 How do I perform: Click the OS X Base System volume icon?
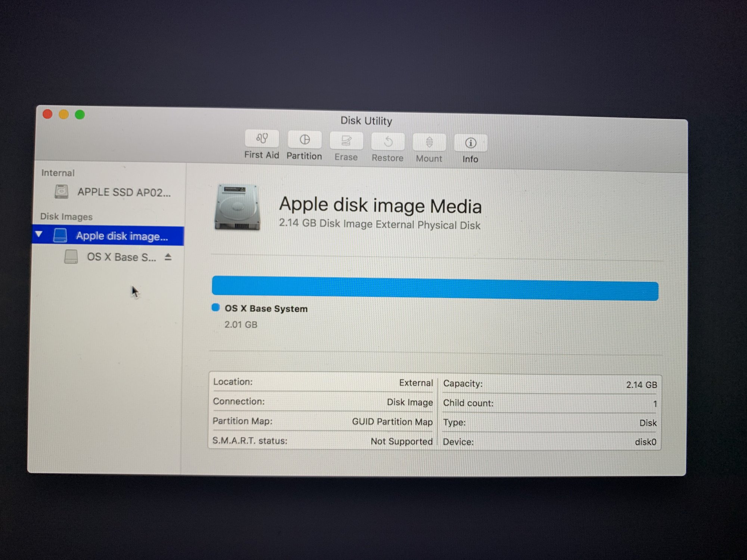pos(71,257)
